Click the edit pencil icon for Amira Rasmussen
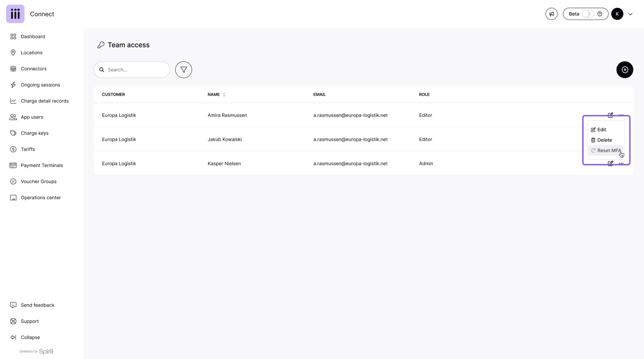This screenshot has height=359, width=644. [610, 115]
